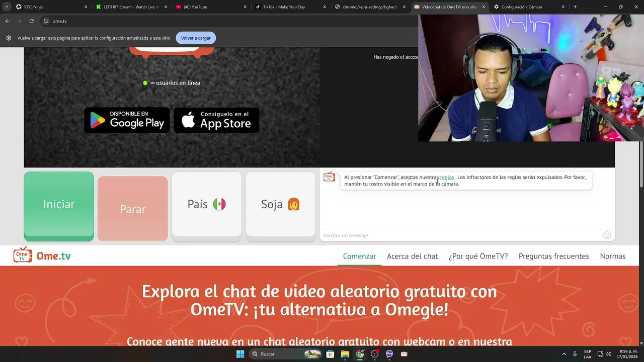Screen dimensions: 644x362
Task: Open the Soja gender selector
Action: point(280,204)
